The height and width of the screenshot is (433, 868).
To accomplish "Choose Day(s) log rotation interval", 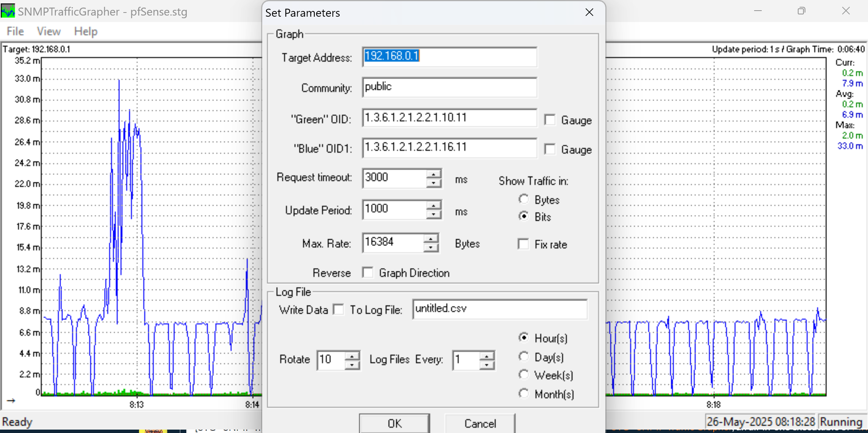I will [524, 357].
